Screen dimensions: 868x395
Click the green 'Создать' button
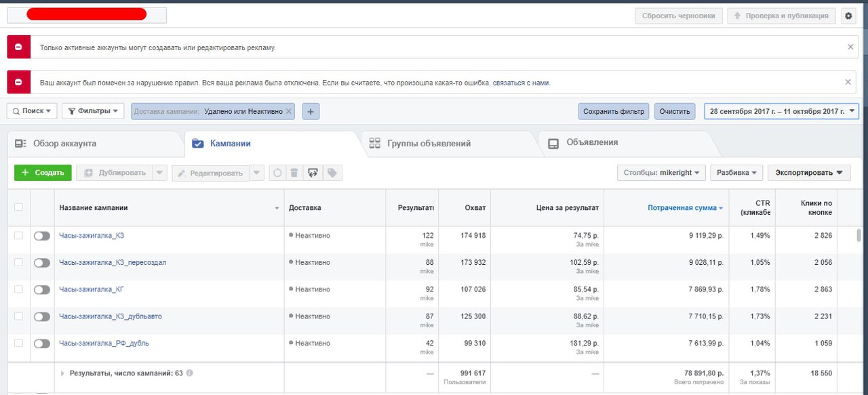(43, 173)
